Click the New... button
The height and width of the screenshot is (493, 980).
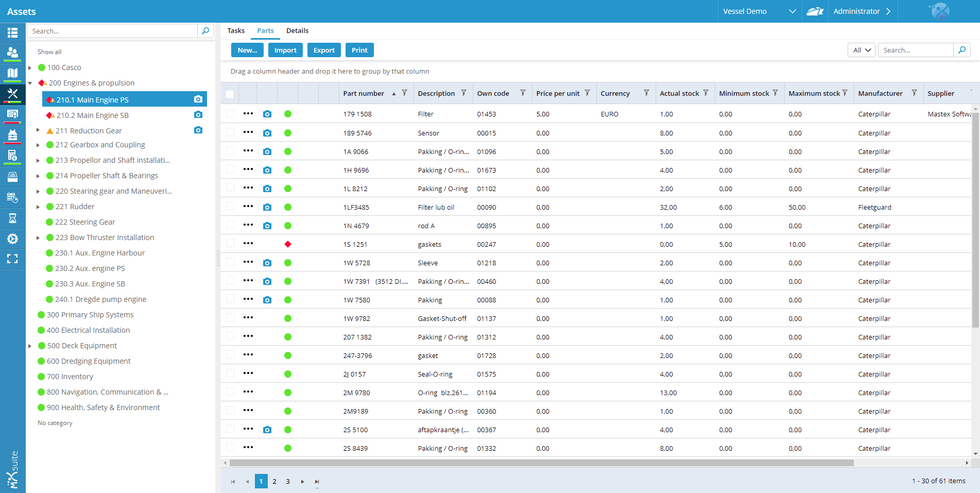click(x=247, y=50)
